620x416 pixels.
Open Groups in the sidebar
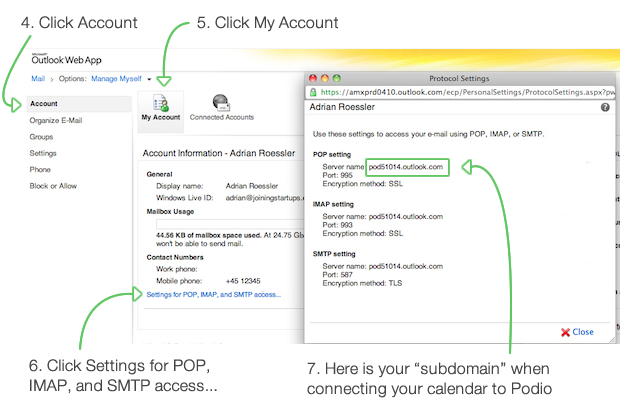pos(41,137)
